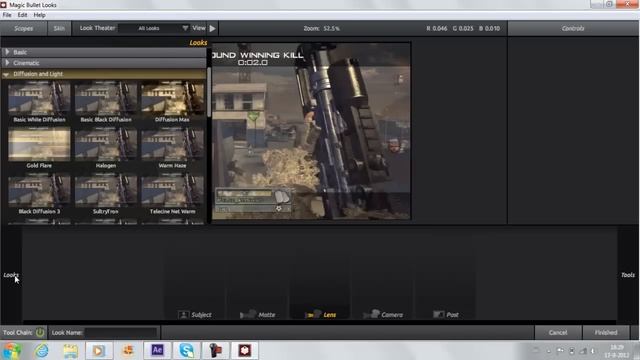This screenshot has height=360, width=640.
Task: Open the Help menu
Action: tap(39, 15)
